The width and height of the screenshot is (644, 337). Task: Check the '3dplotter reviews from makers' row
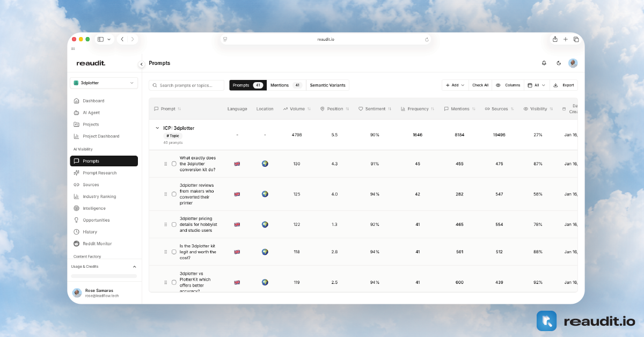(x=174, y=194)
